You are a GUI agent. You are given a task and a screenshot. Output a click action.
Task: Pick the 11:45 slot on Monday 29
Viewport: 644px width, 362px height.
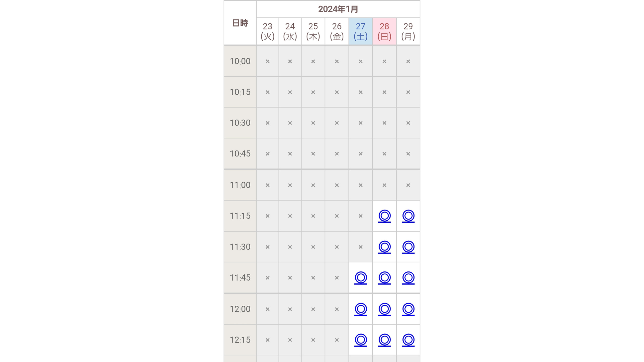408,277
